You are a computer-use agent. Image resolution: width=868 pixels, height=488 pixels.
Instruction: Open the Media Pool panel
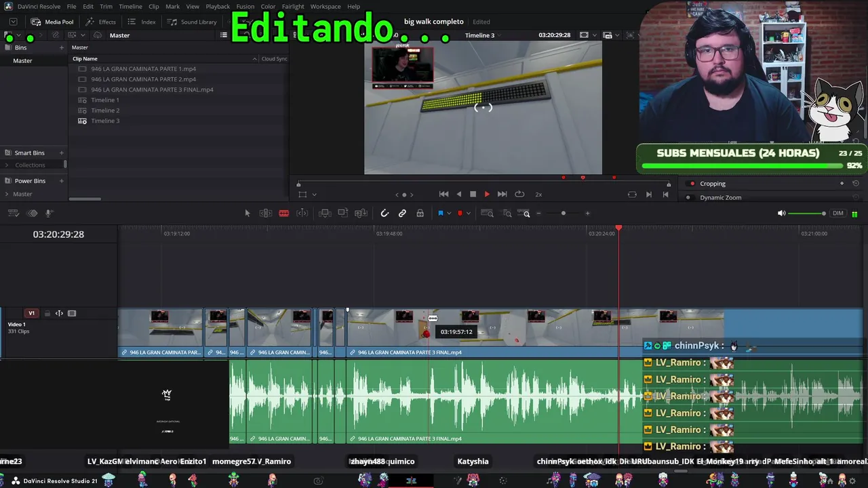tap(52, 22)
